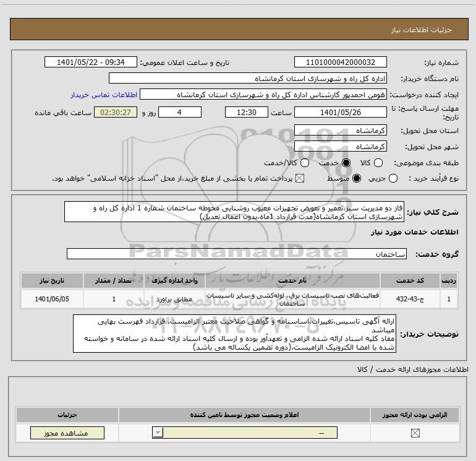Click the طبقه بندی موضوعی label
Image resolution: width=476 pixels, height=461 pixels.
[x=426, y=163]
